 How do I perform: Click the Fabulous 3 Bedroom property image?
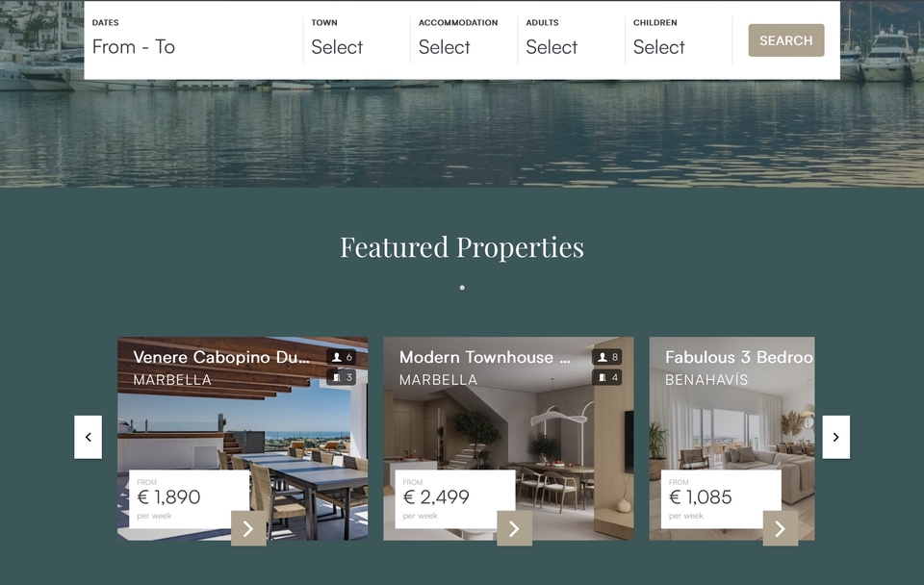(731, 439)
